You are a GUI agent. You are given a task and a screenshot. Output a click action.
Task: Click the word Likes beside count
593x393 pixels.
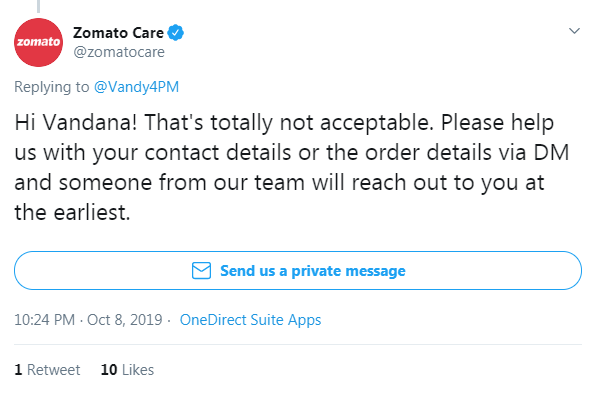[x=138, y=370]
